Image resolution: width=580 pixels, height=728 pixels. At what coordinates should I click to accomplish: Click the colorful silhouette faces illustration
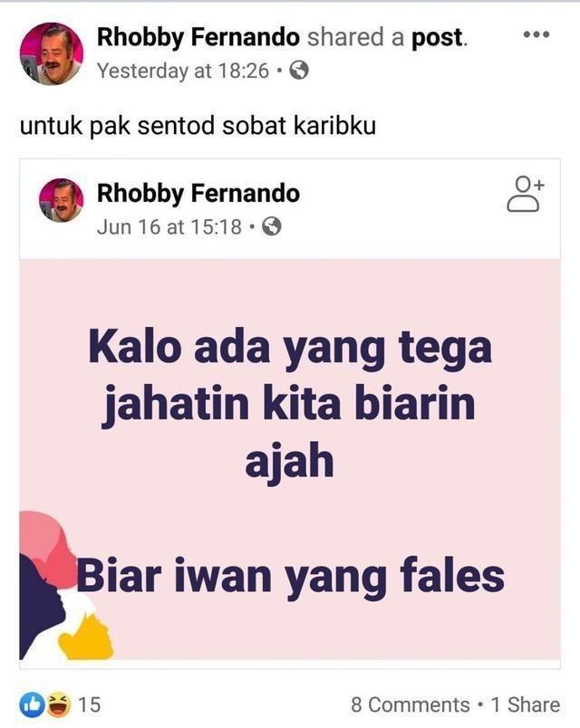coord(65,586)
